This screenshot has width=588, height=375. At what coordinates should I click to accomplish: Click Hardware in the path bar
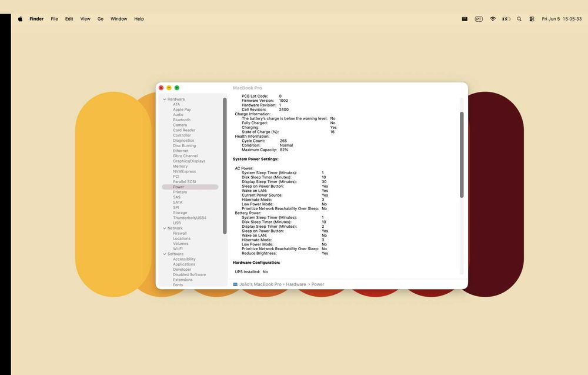coord(296,284)
